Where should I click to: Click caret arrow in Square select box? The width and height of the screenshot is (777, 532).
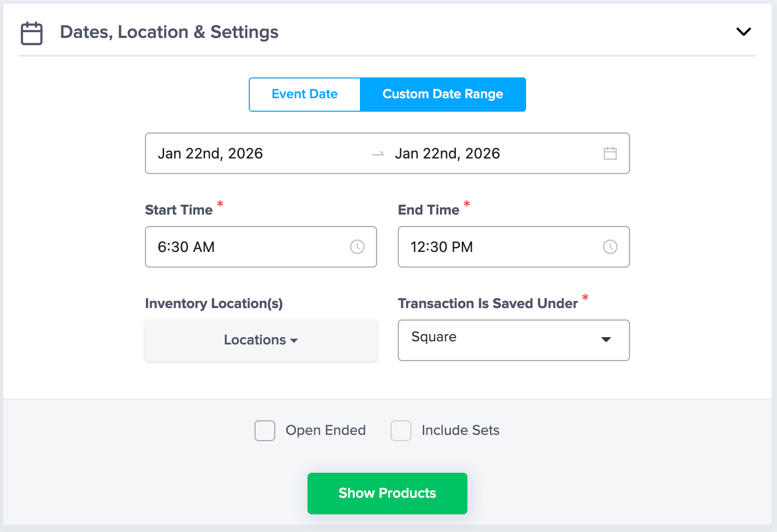(606, 340)
